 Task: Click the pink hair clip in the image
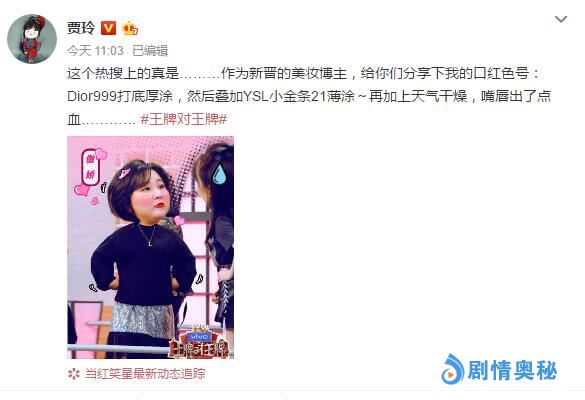point(124,173)
